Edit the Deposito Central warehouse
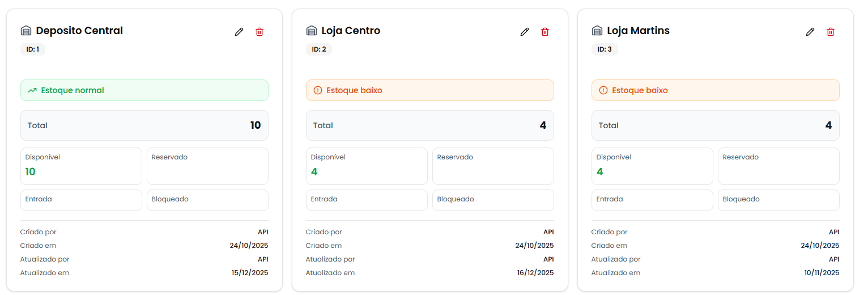This screenshot has height=295, width=868. coord(239,32)
